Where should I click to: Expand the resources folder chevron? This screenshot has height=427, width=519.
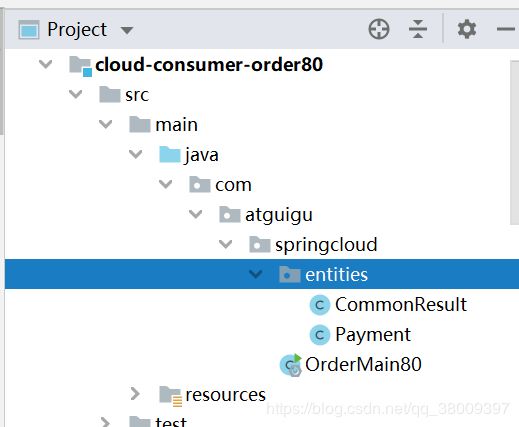coord(135,394)
